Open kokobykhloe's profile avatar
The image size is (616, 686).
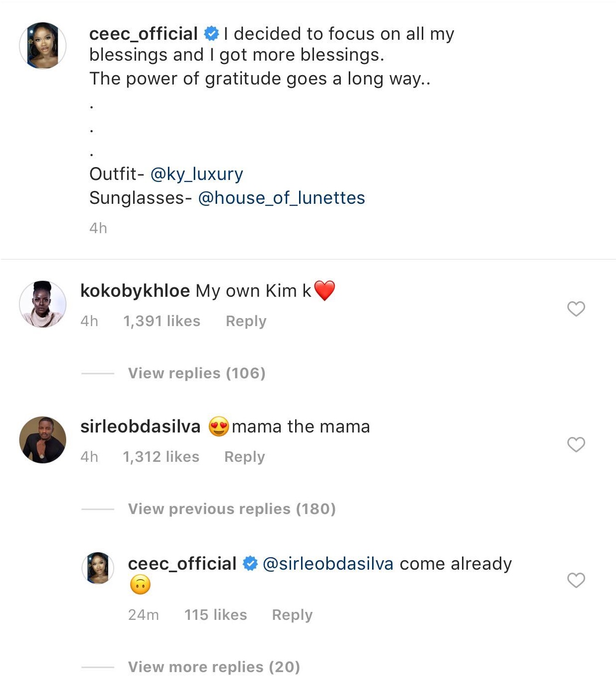pyautogui.click(x=43, y=304)
